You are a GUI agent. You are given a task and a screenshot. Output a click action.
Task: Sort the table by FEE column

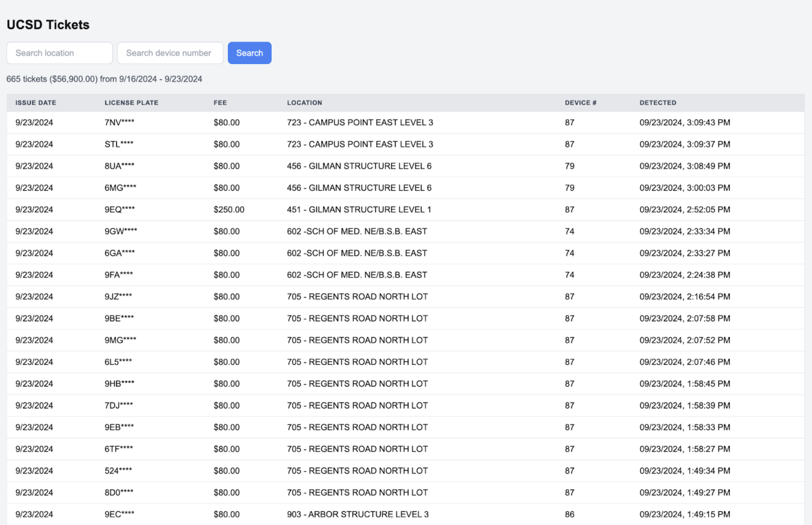click(x=220, y=103)
